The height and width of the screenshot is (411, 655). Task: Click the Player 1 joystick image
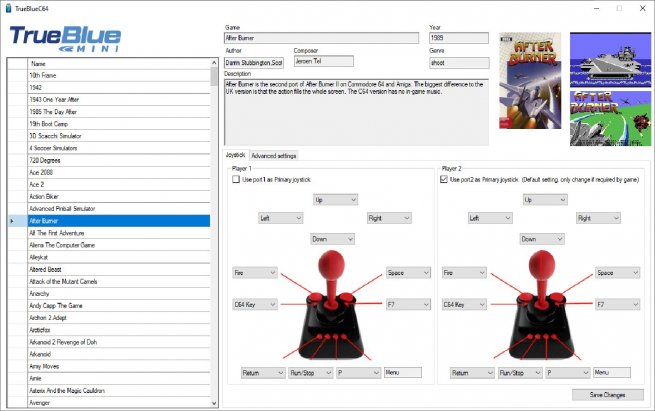point(331,305)
